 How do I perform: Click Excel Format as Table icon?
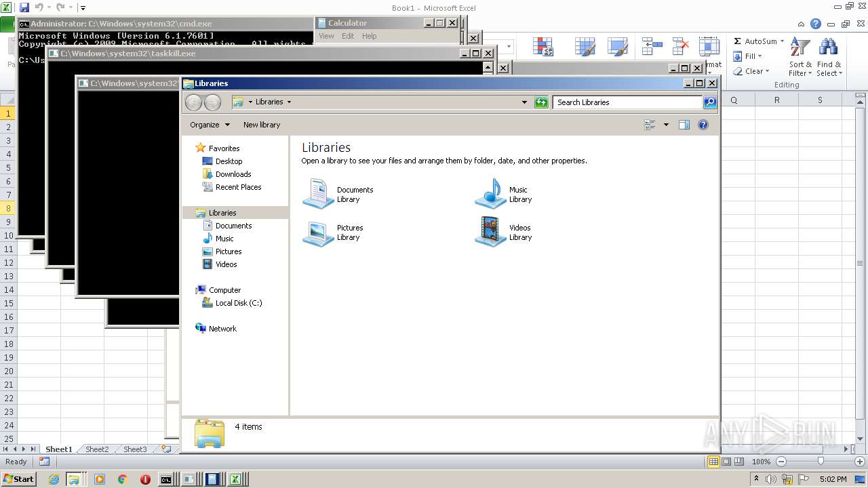click(x=585, y=47)
